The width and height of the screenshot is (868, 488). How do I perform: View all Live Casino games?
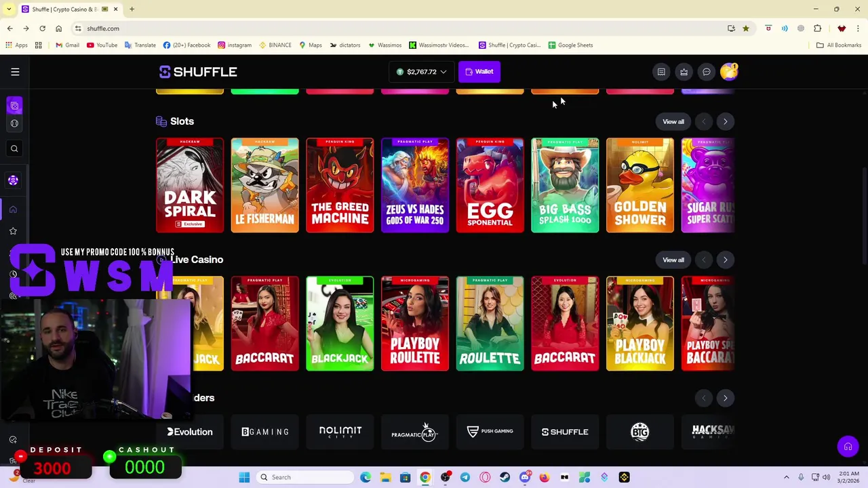(673, 260)
